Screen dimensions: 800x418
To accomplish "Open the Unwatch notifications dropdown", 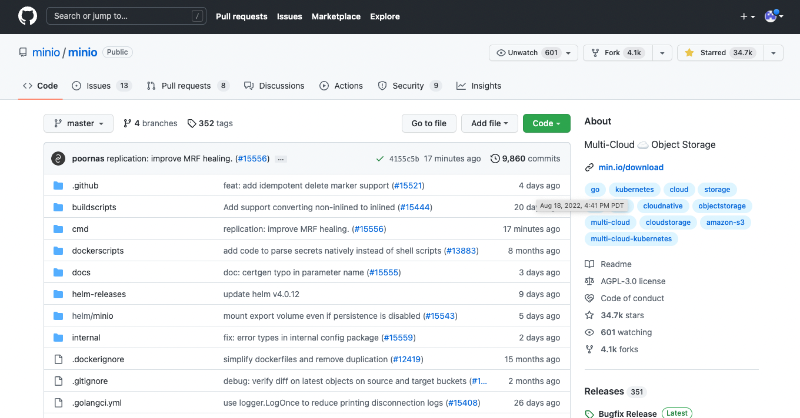I will [x=533, y=53].
